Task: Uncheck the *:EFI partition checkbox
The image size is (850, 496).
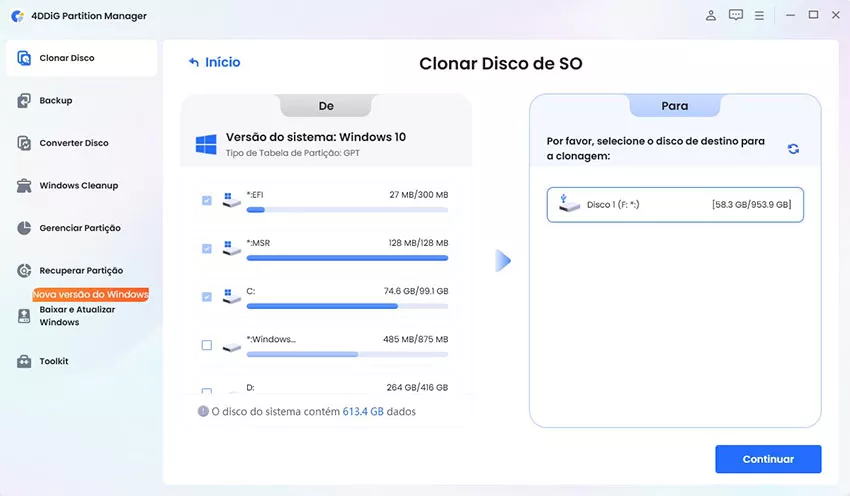Action: (x=207, y=201)
